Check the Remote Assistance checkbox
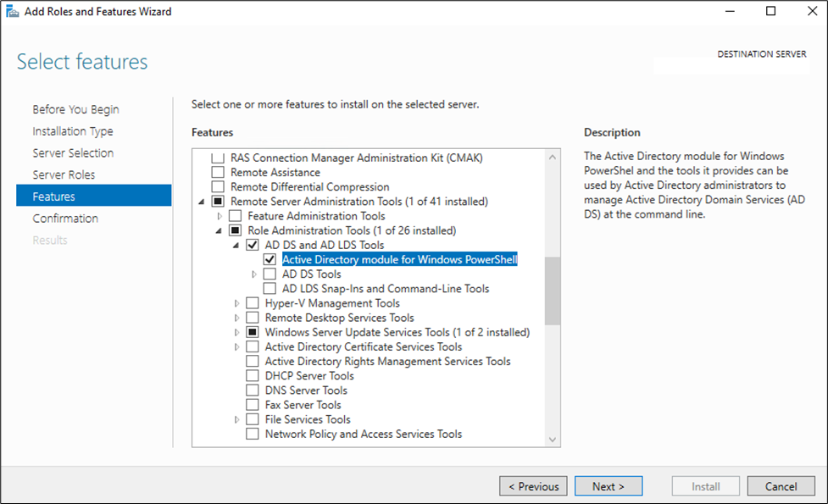 [218, 172]
